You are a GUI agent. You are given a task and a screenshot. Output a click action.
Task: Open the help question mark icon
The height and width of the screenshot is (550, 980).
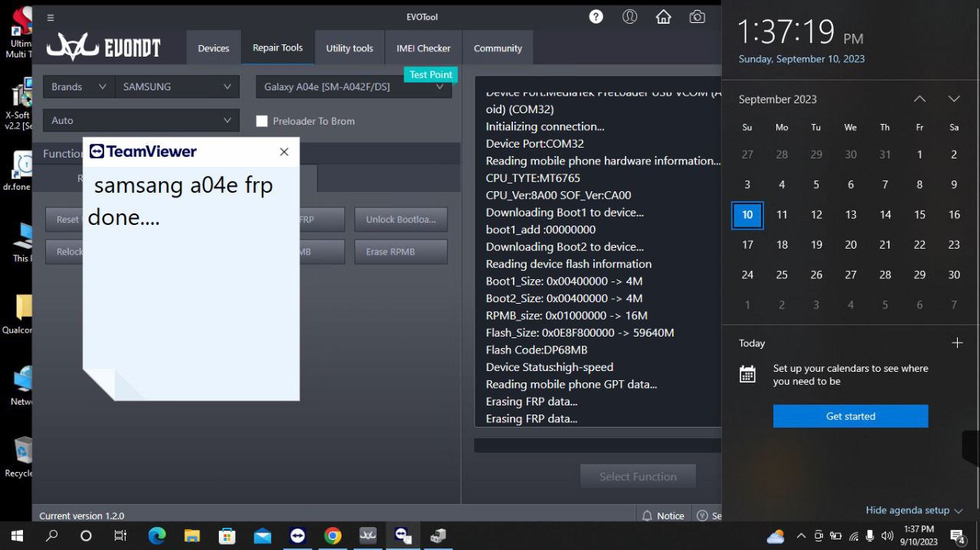[596, 17]
